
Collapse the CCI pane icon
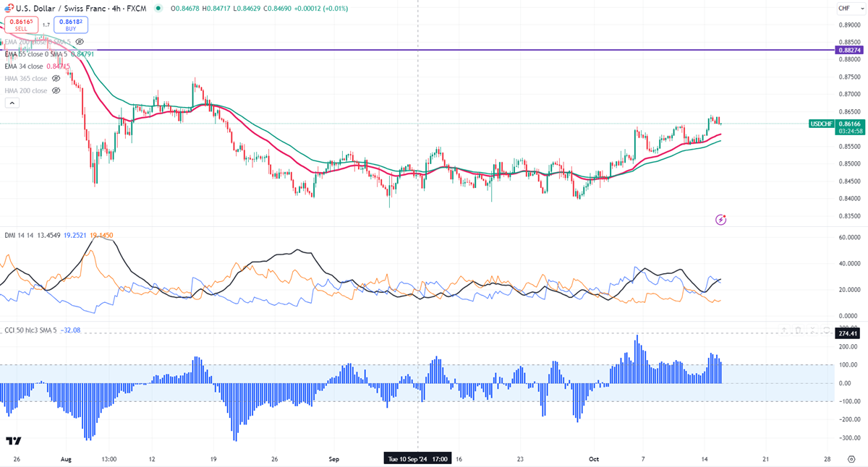pos(813,330)
